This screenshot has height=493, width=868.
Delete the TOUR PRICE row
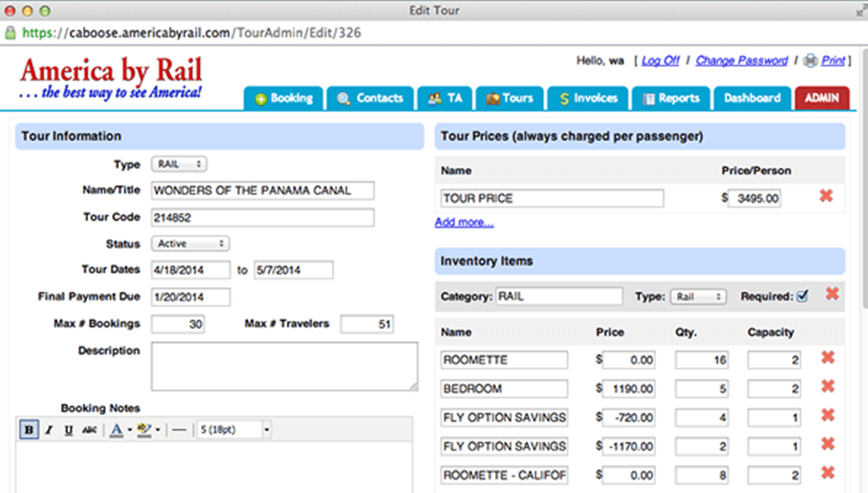pyautogui.click(x=826, y=196)
